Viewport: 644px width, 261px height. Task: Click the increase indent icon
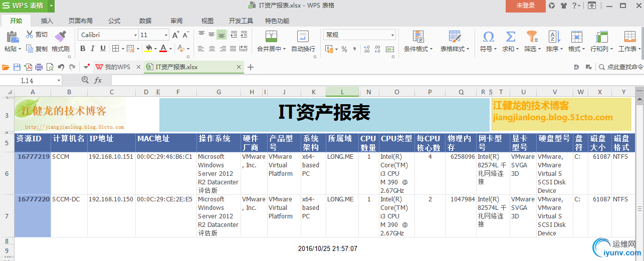pyautogui.click(x=244, y=35)
